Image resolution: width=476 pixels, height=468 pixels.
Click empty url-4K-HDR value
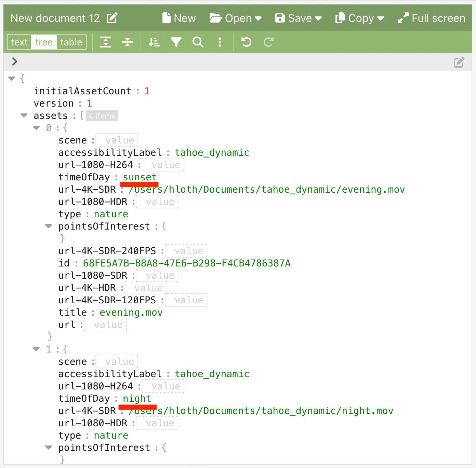[146, 288]
